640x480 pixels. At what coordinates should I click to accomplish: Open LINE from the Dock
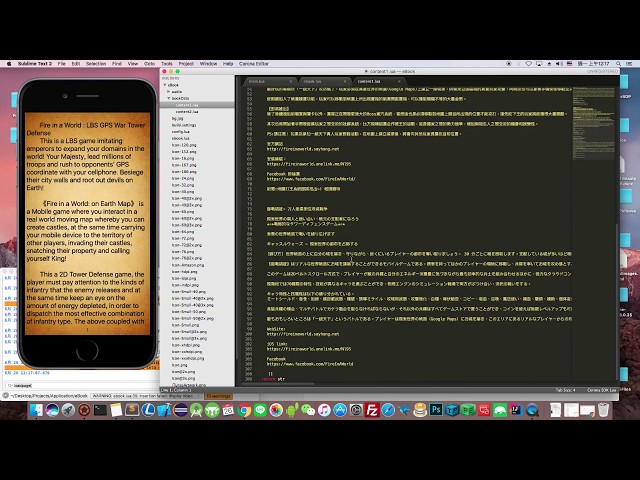260,410
